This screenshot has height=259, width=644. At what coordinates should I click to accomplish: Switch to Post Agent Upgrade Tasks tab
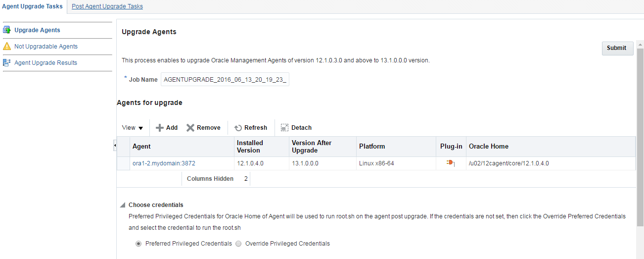pyautogui.click(x=107, y=6)
